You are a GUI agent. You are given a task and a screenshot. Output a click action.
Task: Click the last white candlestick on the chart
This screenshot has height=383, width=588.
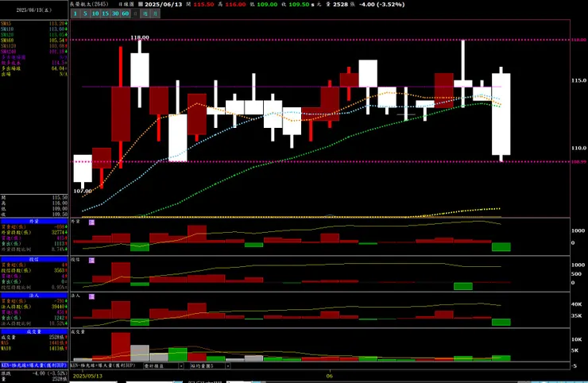pos(501,114)
